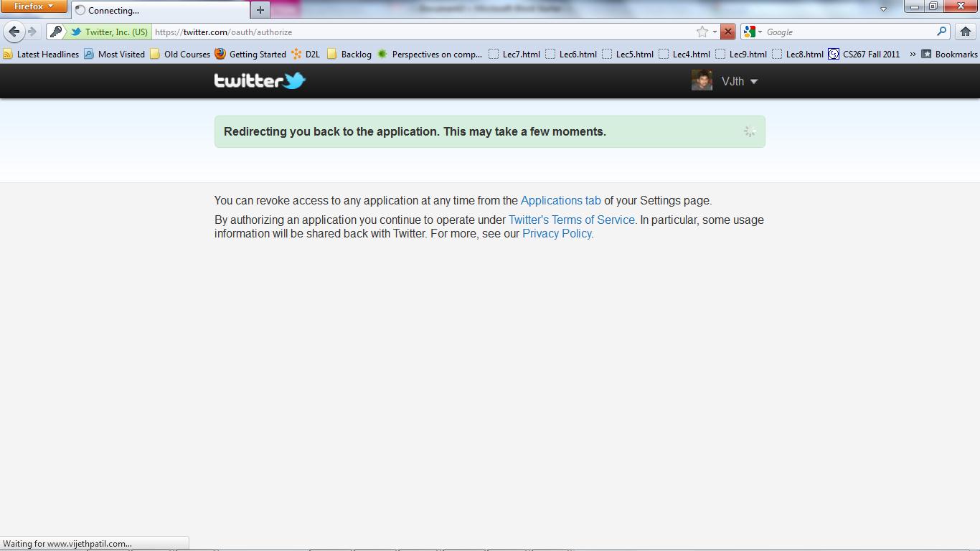Focus the URL address bar
The image size is (980, 551).
(423, 32)
